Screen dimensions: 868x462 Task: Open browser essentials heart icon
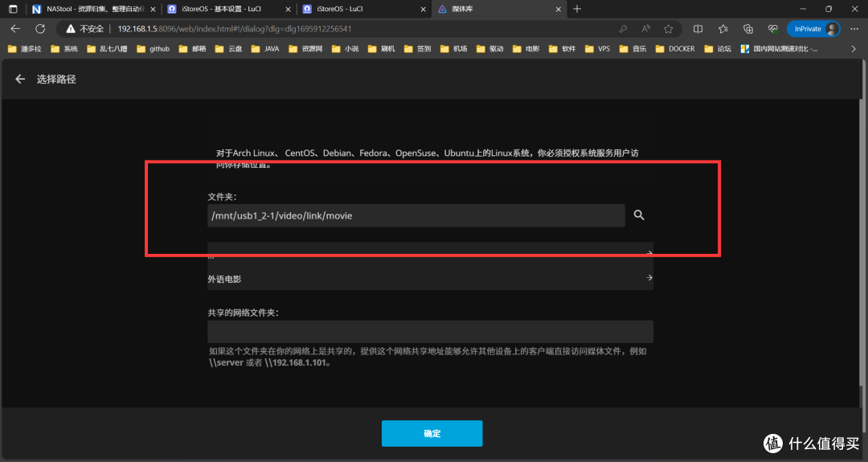tap(773, 29)
